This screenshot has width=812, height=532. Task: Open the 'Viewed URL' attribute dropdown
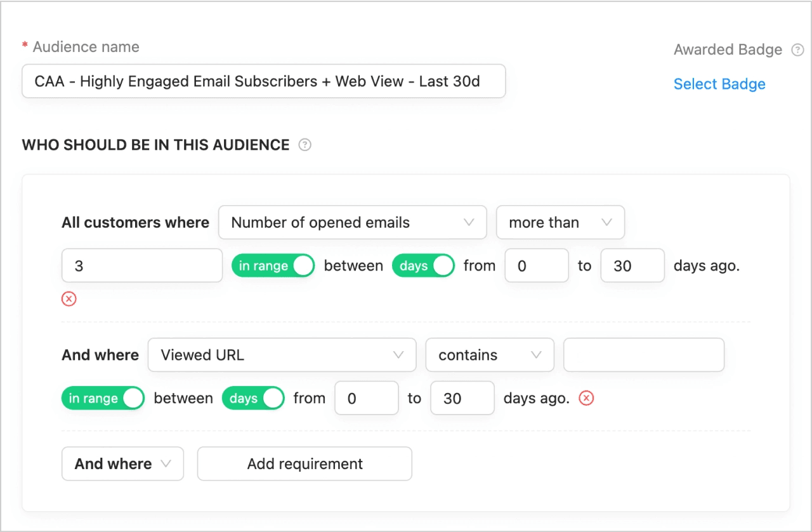pyautogui.click(x=282, y=355)
